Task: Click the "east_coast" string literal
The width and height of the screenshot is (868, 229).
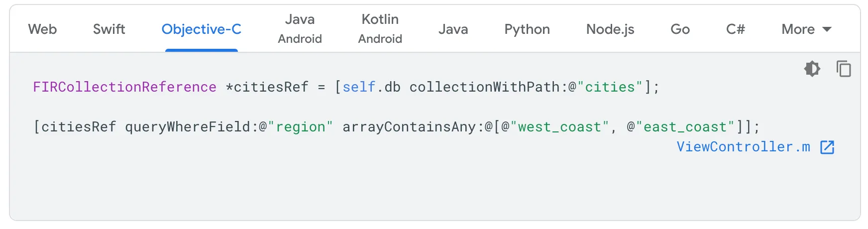Action: point(685,127)
